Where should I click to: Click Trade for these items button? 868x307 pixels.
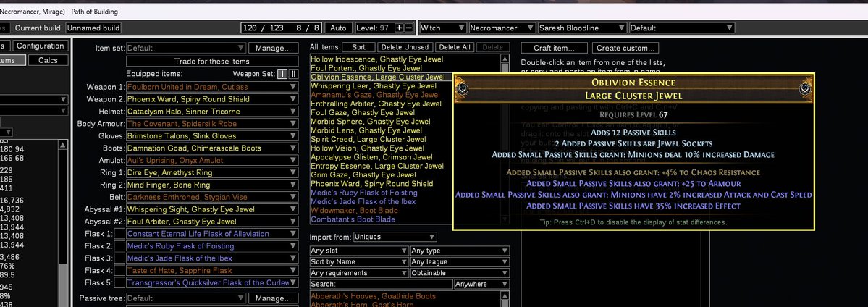(x=212, y=62)
